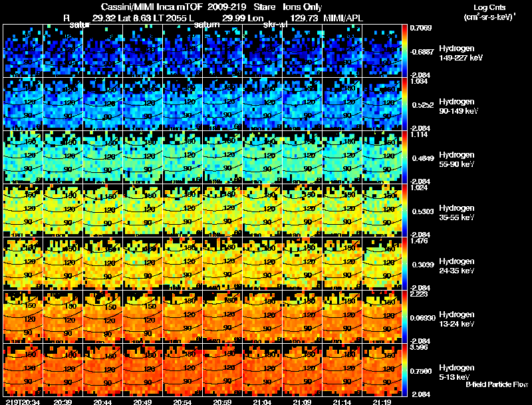The height and width of the screenshot is (405, 532).
Task: Select the 'Hydrogen 35-55 keV' row label
Action: 457,213
